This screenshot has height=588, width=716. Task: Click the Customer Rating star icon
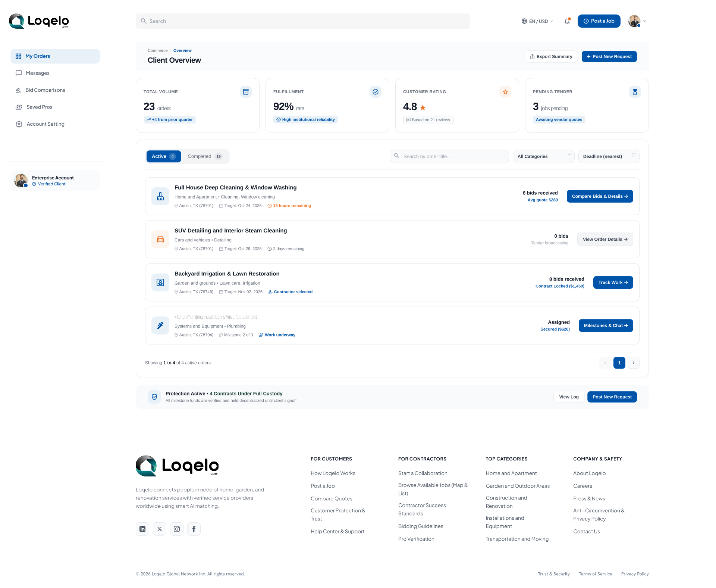[x=505, y=92]
